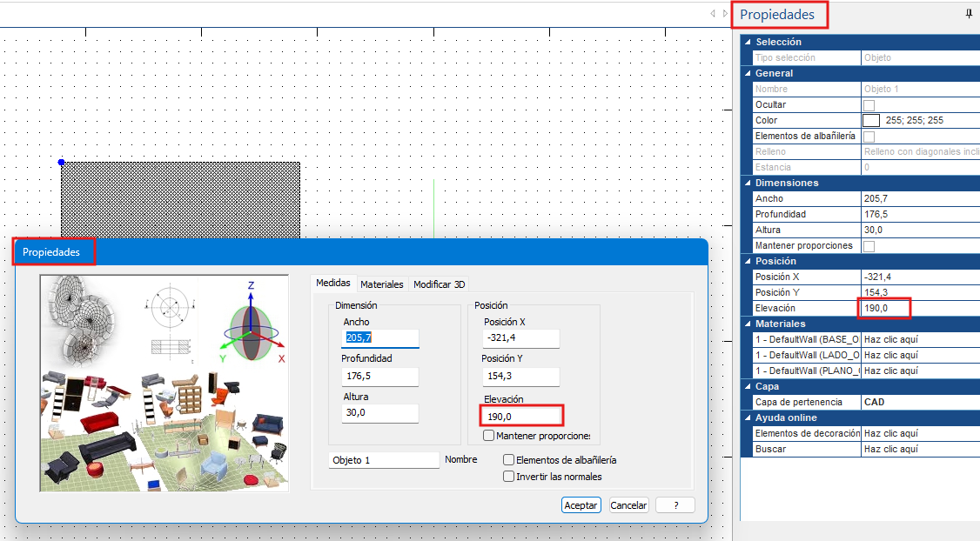Image resolution: width=980 pixels, height=541 pixels.
Task: Open the Modificar 3D tab
Action: pyautogui.click(x=440, y=284)
